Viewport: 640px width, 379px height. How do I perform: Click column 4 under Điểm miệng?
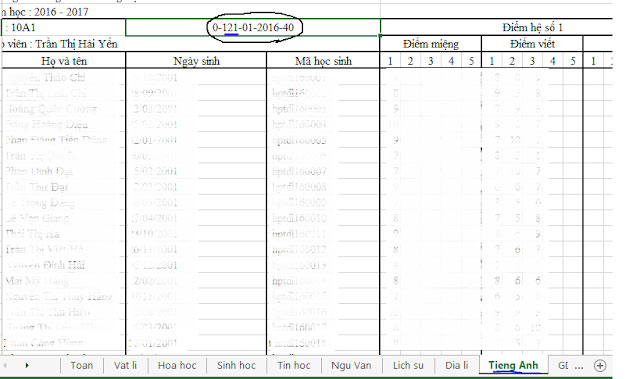click(x=451, y=61)
